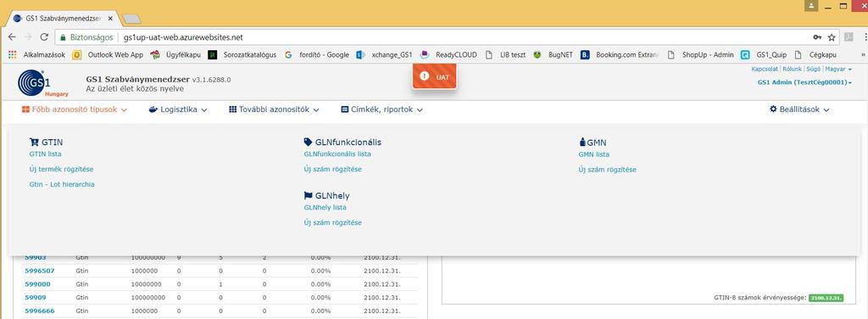Open Cégkapu bookmark

click(815, 55)
